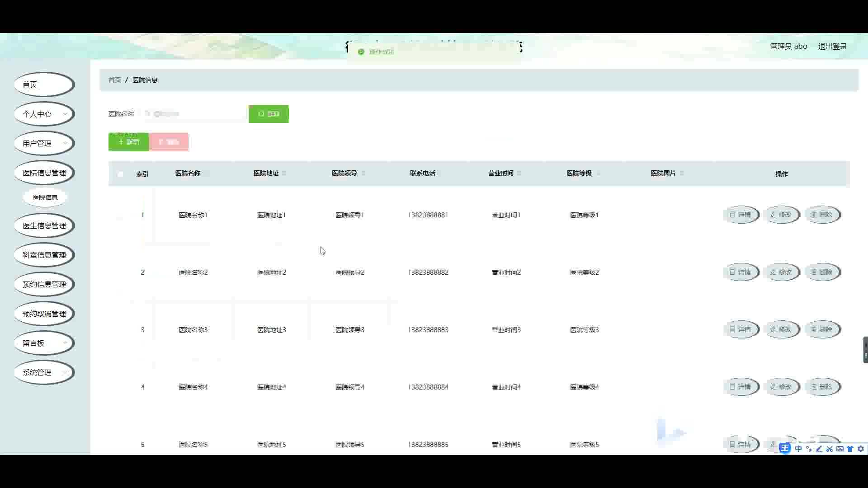Click 删除 delete icon button for row 2
Screen dimensions: 868x488
[822, 272]
